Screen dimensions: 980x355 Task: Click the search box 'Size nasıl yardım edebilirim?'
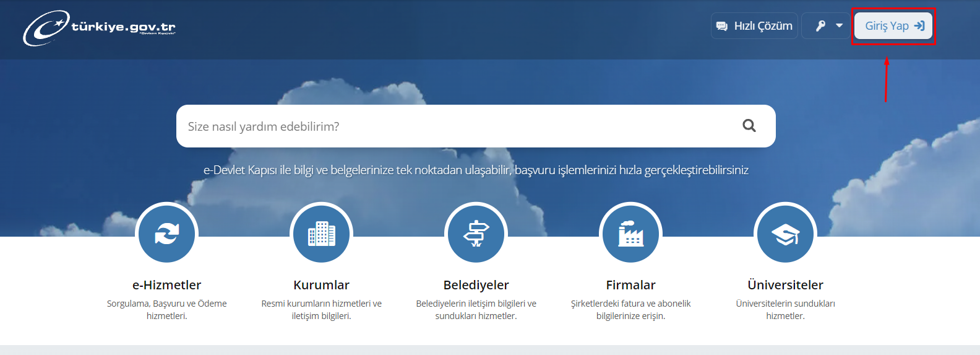click(476, 126)
